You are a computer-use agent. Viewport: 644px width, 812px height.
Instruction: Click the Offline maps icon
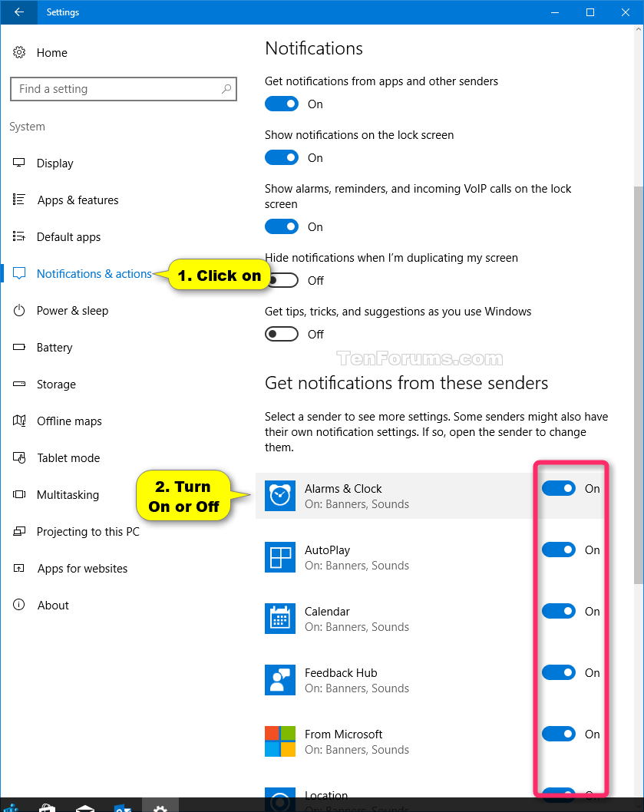[19, 421]
